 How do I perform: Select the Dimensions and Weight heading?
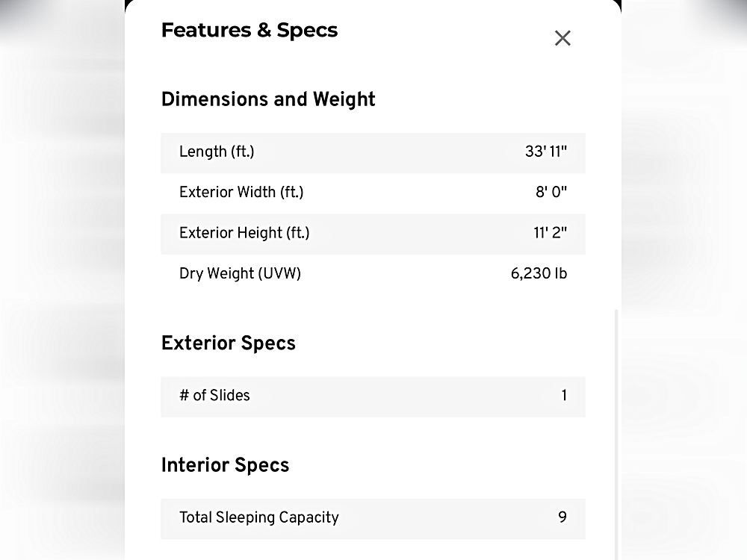[x=268, y=99]
